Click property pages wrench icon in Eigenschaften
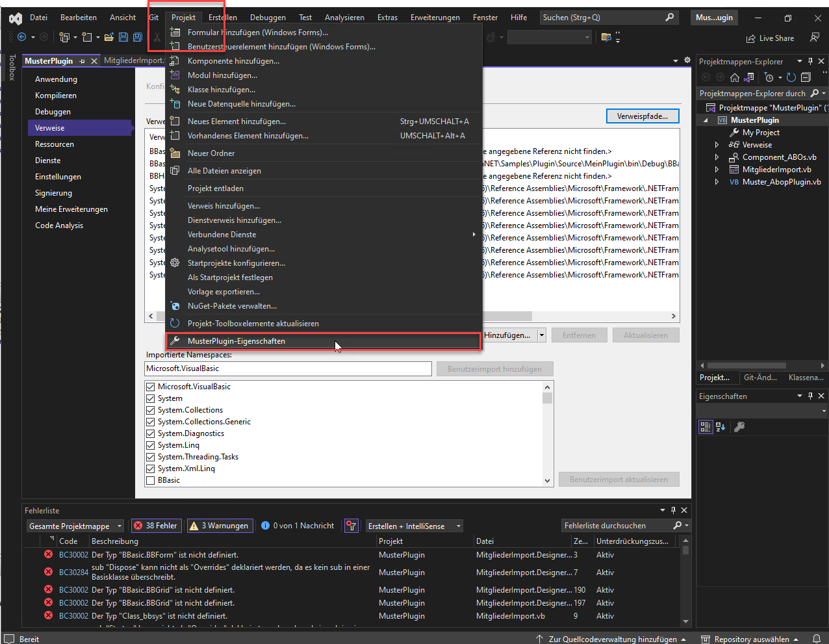 point(739,427)
